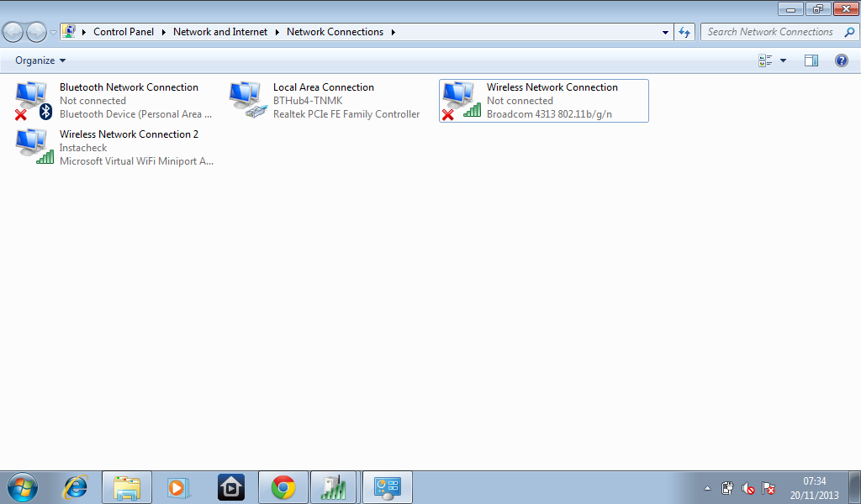Select the Wireless Network Connection adapter icon
Viewport: 861px width, 504px height.
pos(462,101)
